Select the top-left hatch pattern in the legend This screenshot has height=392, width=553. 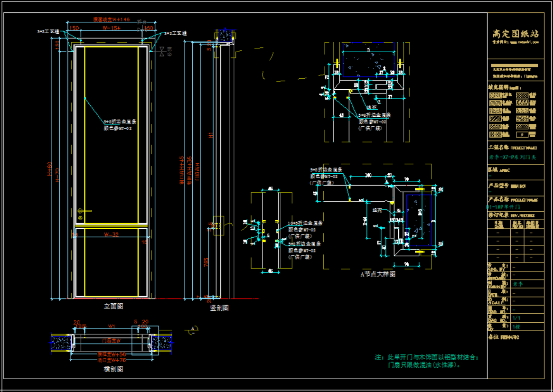click(x=495, y=95)
